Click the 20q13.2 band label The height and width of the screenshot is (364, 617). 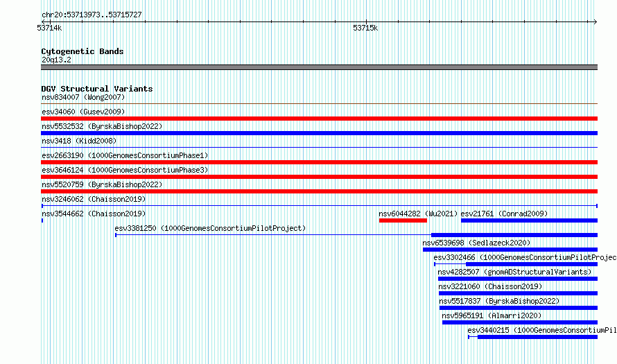(56, 60)
